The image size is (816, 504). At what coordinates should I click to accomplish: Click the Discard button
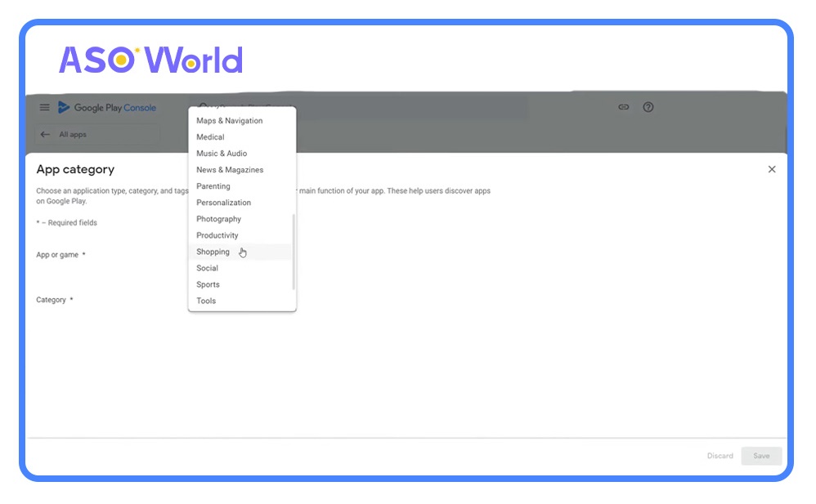tap(720, 456)
